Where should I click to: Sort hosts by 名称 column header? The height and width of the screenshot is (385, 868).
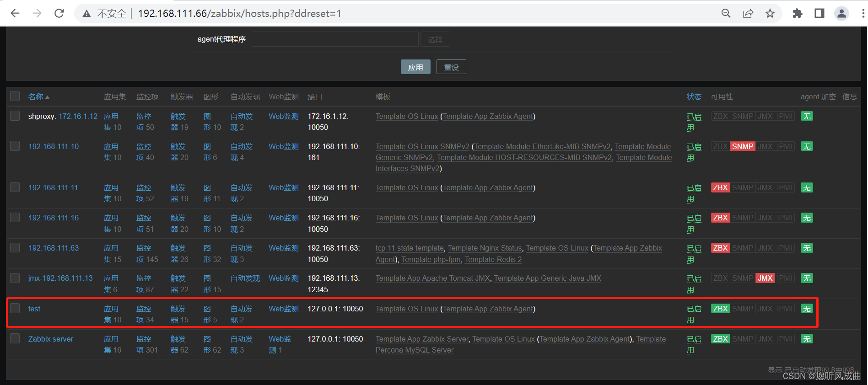[38, 96]
